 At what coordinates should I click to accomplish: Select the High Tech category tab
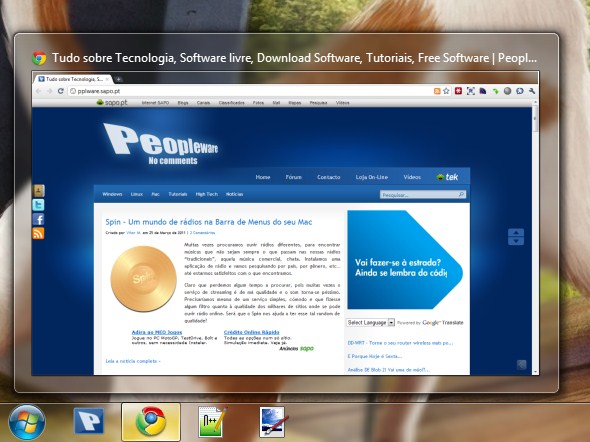pyautogui.click(x=207, y=194)
